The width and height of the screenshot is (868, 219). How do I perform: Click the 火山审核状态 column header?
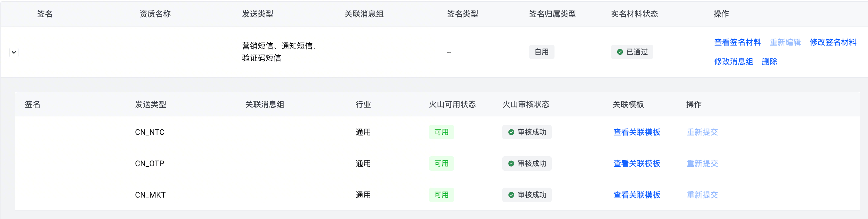click(x=526, y=104)
